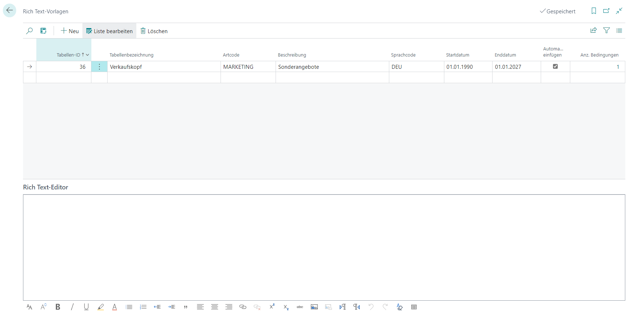
Task: Open the row menu dots for Verkaufskopf
Action: (99, 67)
